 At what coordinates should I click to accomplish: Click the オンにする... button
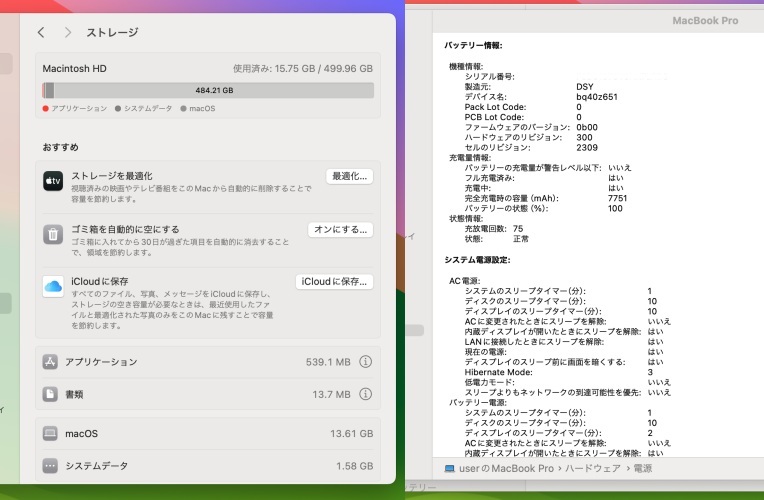pyautogui.click(x=340, y=230)
